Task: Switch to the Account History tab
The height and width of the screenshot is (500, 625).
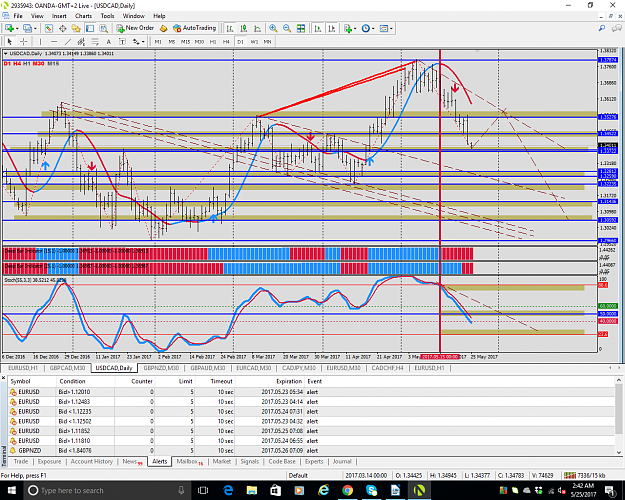Action: (92, 461)
